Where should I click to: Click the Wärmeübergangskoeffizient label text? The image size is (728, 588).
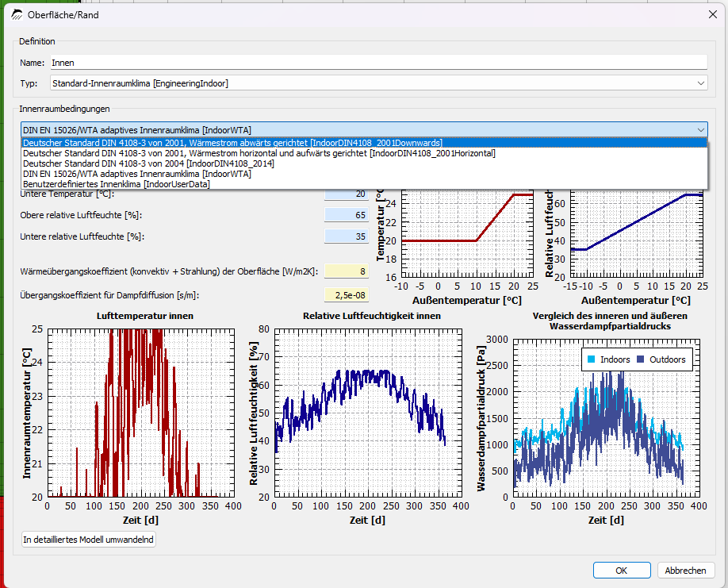(169, 271)
